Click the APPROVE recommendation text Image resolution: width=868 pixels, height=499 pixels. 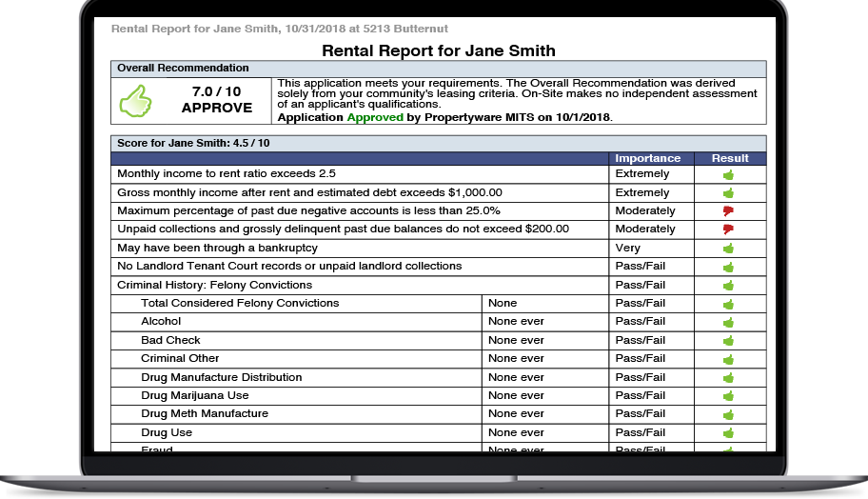[216, 108]
